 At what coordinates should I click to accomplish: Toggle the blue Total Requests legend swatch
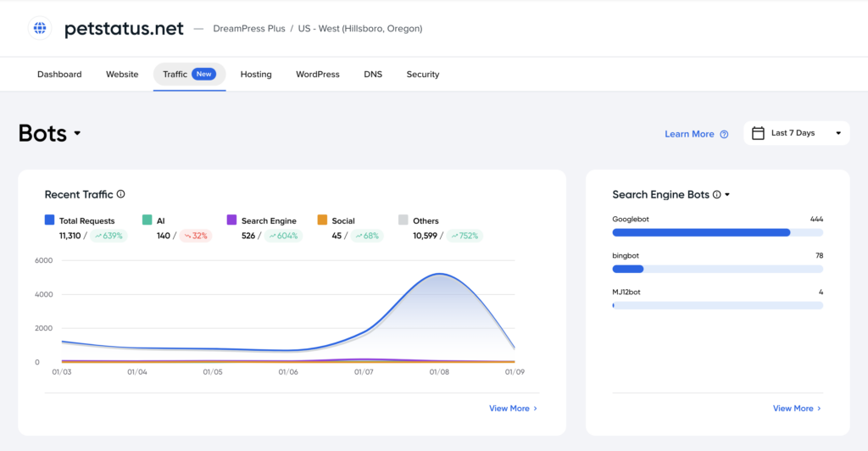click(x=50, y=220)
